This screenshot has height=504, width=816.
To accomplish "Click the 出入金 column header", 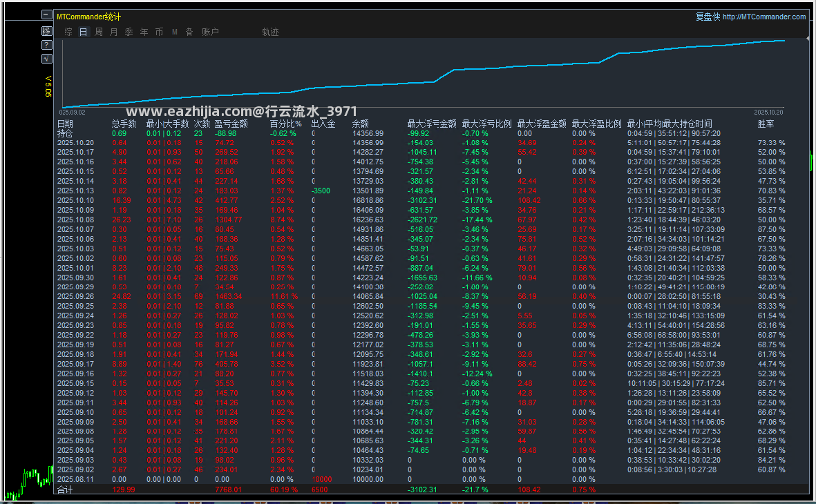I will click(323, 124).
